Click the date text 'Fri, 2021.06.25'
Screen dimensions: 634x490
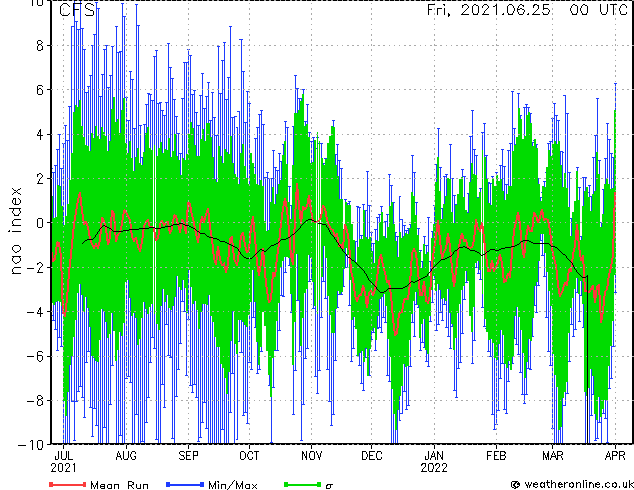coord(488,10)
